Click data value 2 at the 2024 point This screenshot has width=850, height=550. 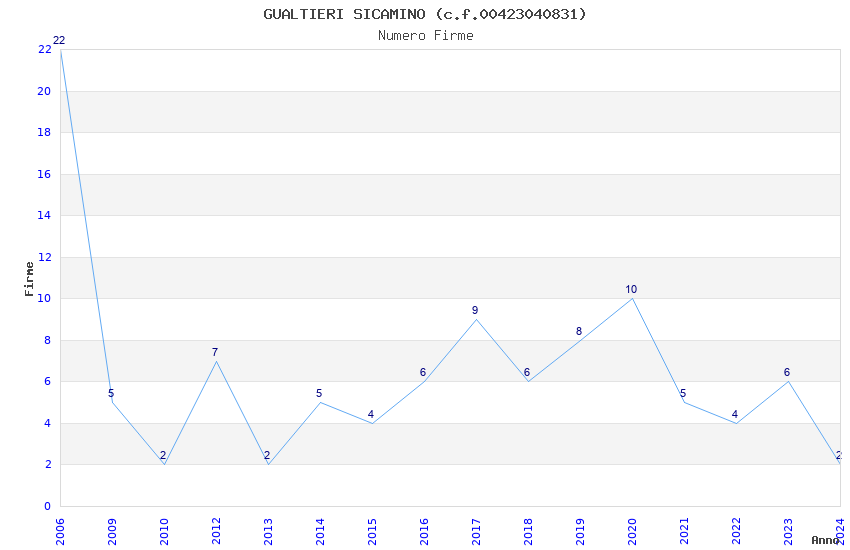click(839, 455)
